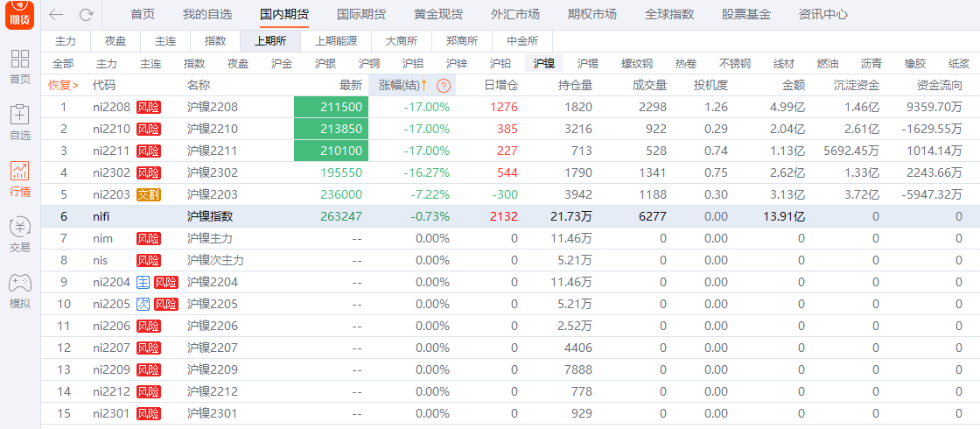
Task: Open 自选 watchlist in the sidebar
Action: (x=19, y=123)
